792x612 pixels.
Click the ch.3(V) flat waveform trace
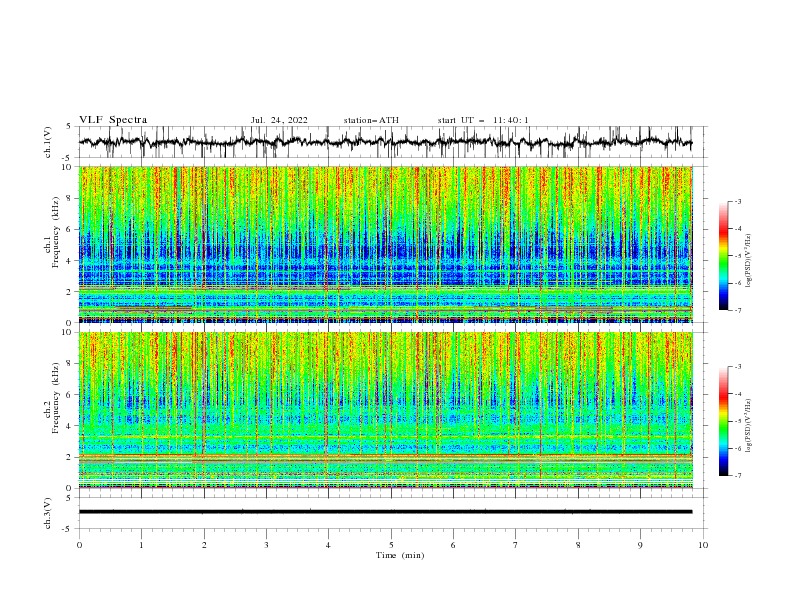[386, 512]
